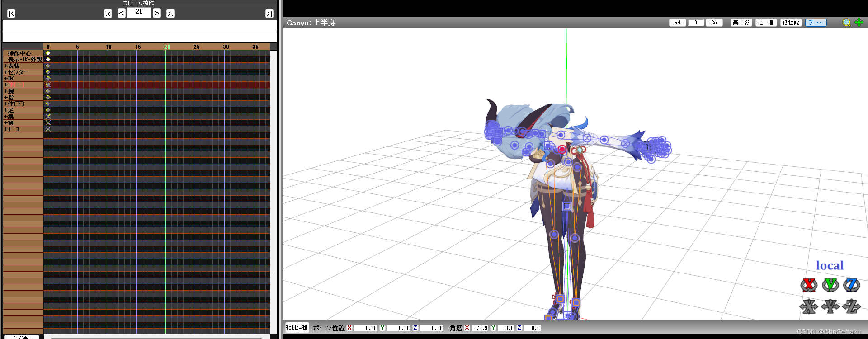Click the timeline vertical scrollbar
The width and height of the screenshot is (868, 339).
coord(274,165)
